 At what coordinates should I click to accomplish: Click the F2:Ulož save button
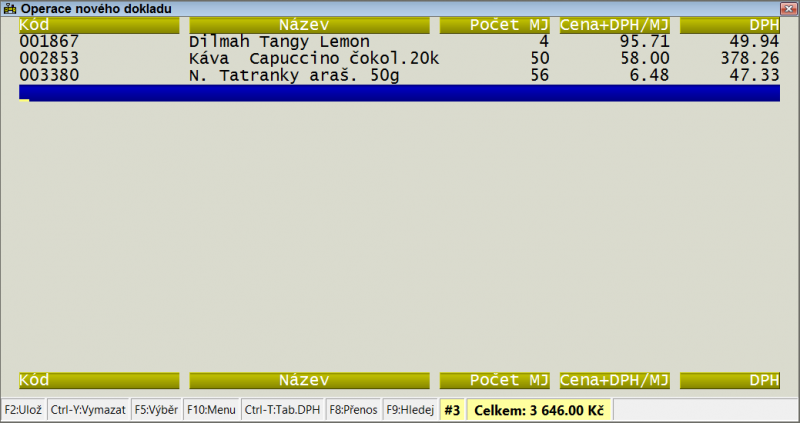[23, 410]
